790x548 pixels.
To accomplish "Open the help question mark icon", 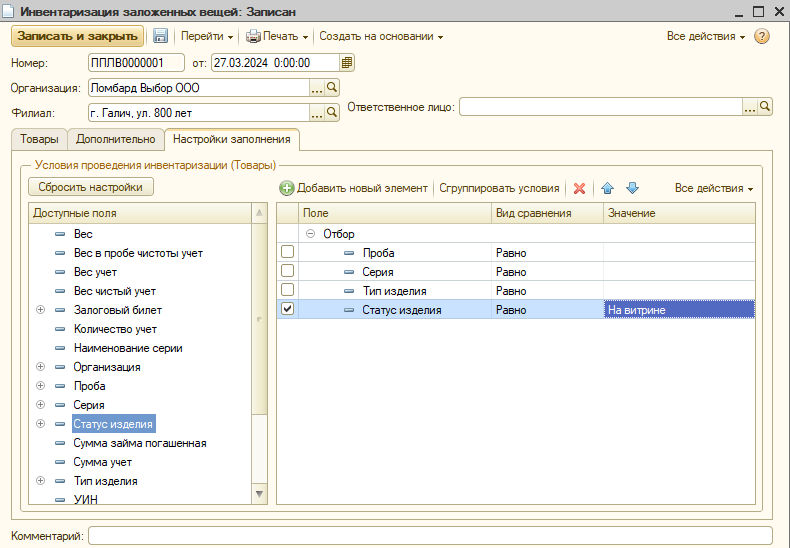I will 762,36.
